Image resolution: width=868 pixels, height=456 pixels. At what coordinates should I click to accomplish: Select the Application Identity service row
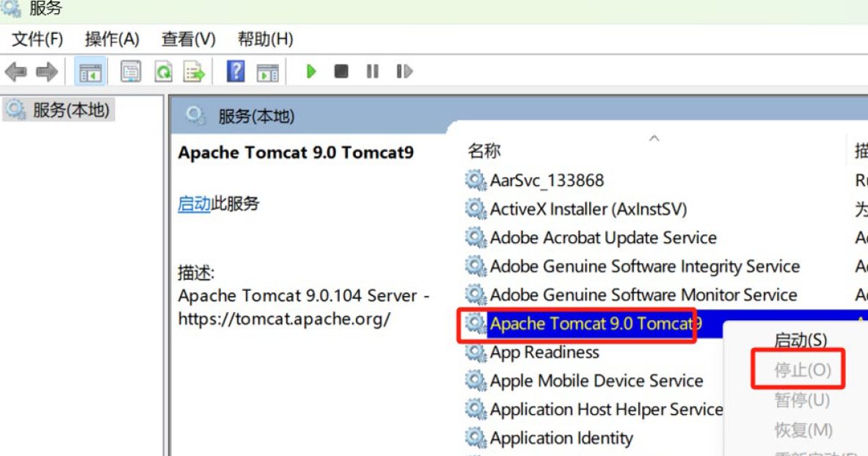(561, 438)
